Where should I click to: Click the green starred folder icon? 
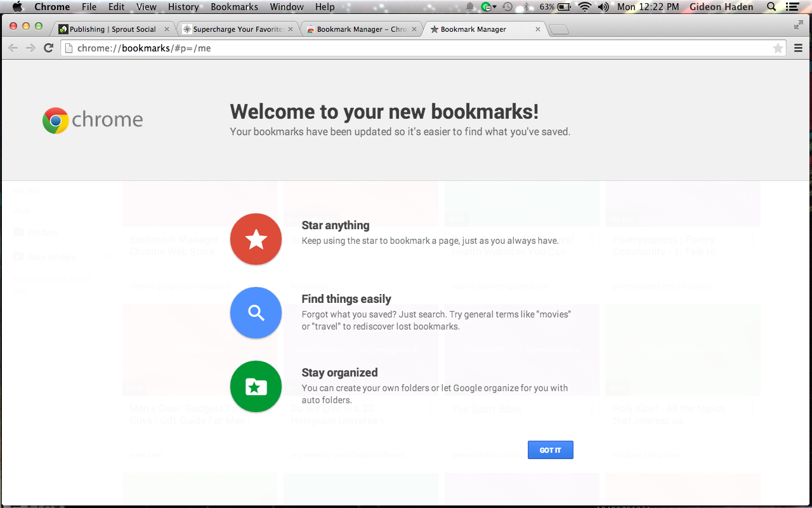[x=256, y=386]
